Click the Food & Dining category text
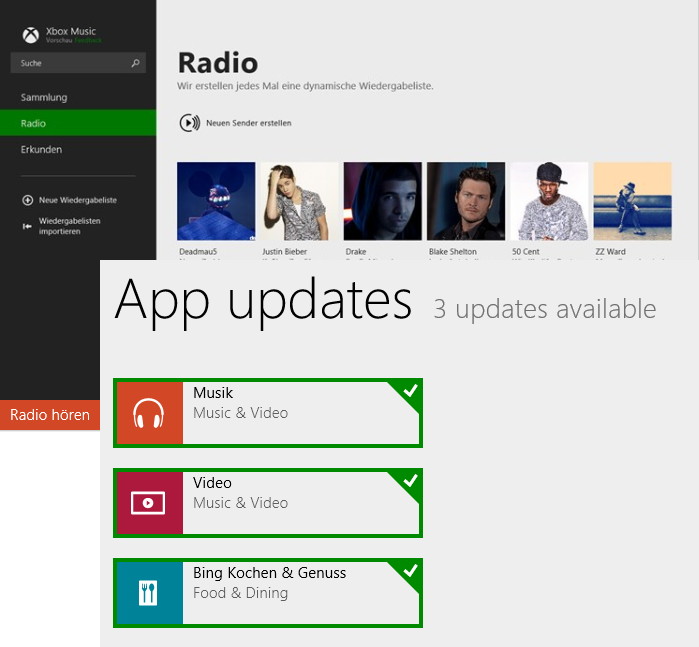This screenshot has height=647, width=699. click(x=241, y=593)
